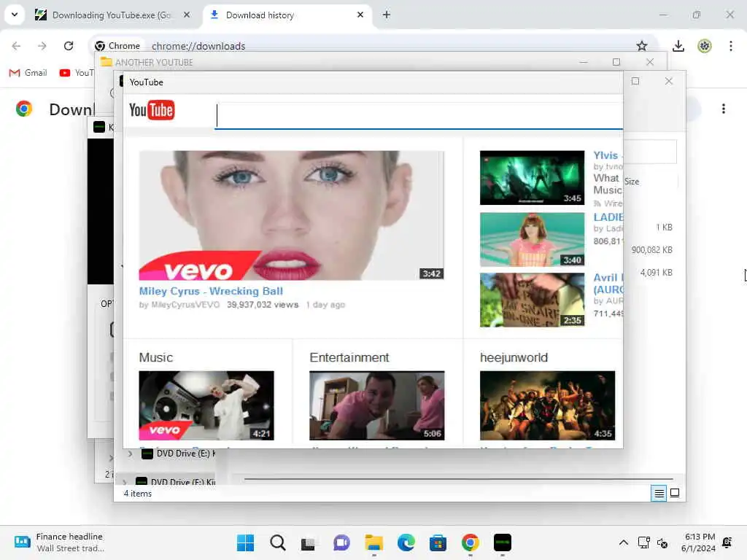Reload the Chrome page
The height and width of the screenshot is (560, 747).
pos(69,46)
